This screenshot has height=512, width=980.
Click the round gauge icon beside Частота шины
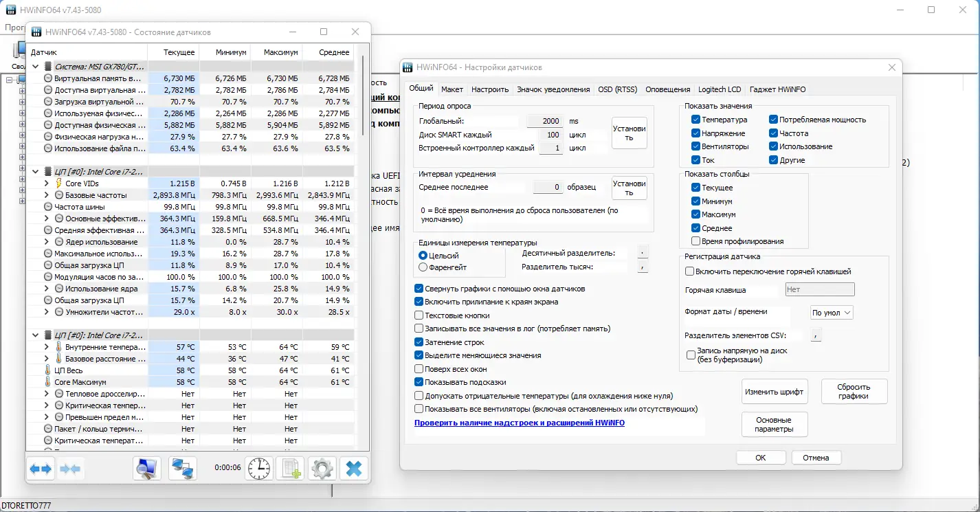click(x=48, y=207)
